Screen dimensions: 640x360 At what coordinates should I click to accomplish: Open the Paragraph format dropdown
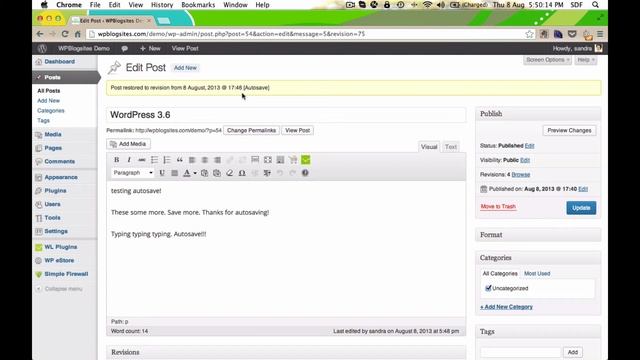pos(133,173)
